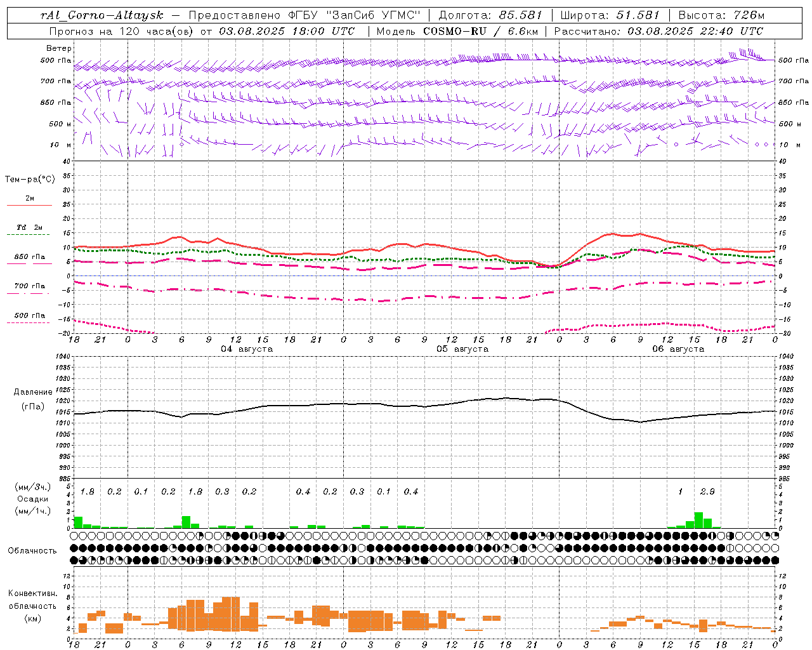Screen dimensions: 812x650
Task: Click the 2м temperature legend entry
Action: 29,198
